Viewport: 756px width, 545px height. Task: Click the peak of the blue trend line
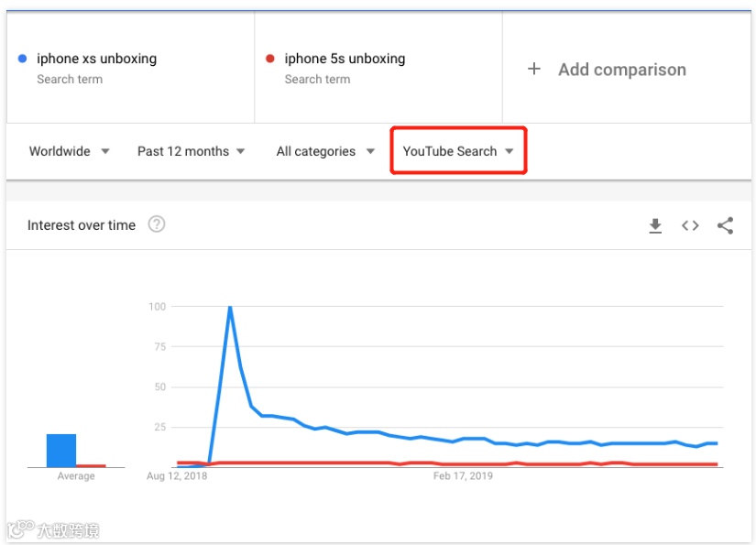229,308
